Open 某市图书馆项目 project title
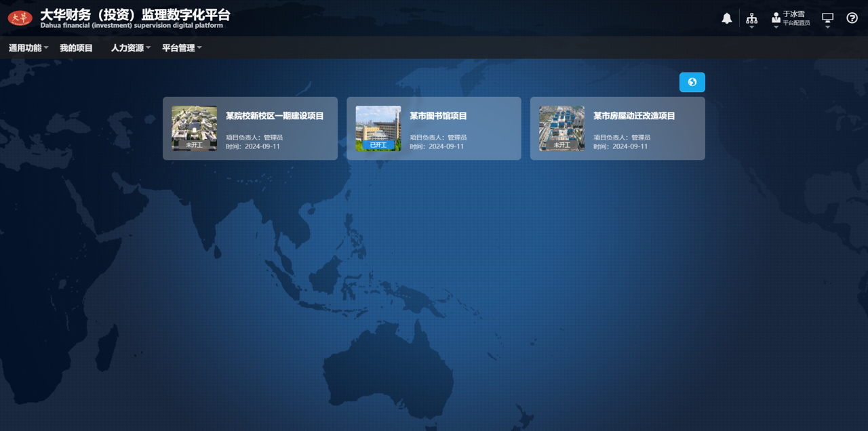The width and height of the screenshot is (868, 431). (438, 116)
